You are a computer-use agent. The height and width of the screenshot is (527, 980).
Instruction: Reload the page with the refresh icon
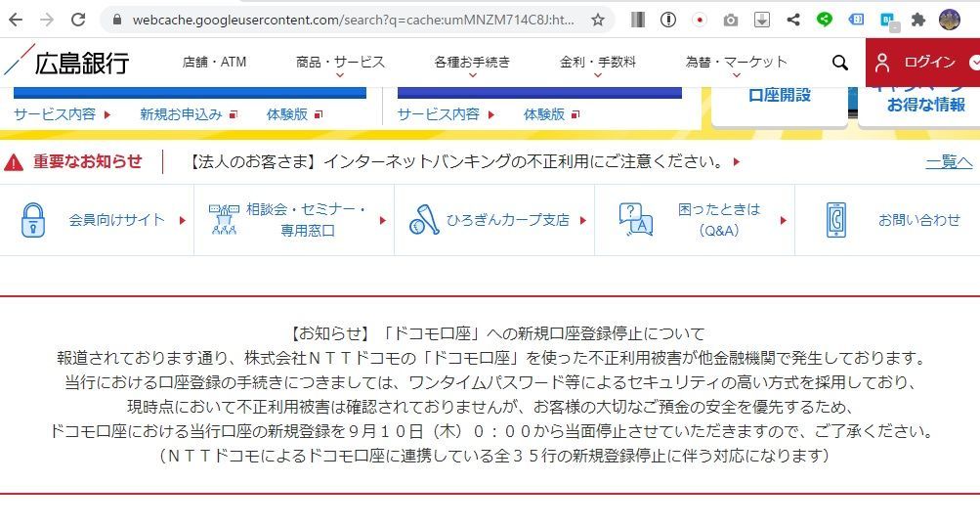tap(78, 20)
